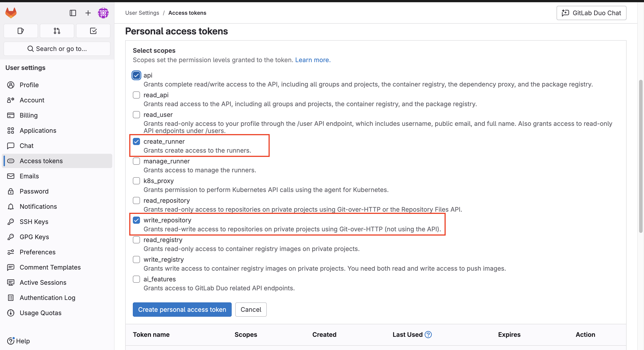The width and height of the screenshot is (644, 350).
Task: Uncheck the api scope checkbox
Action: 136,75
